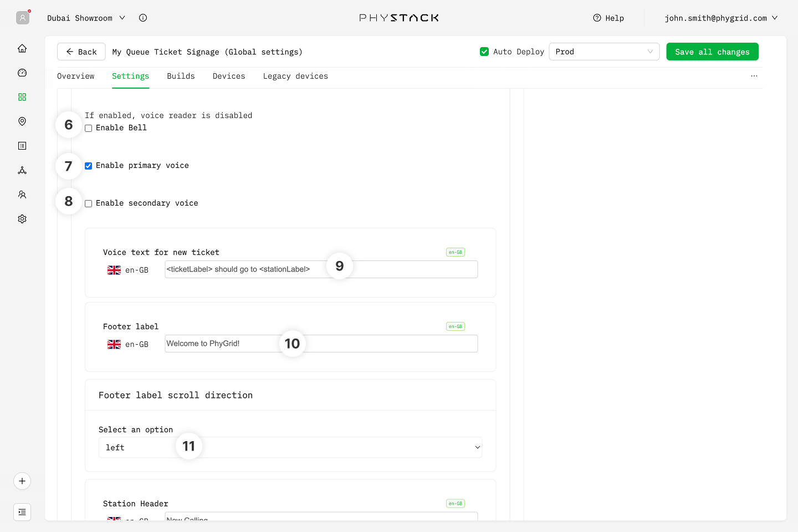Open the dashboard gauge icon in sidebar
This screenshot has height=532, width=798.
(22, 73)
